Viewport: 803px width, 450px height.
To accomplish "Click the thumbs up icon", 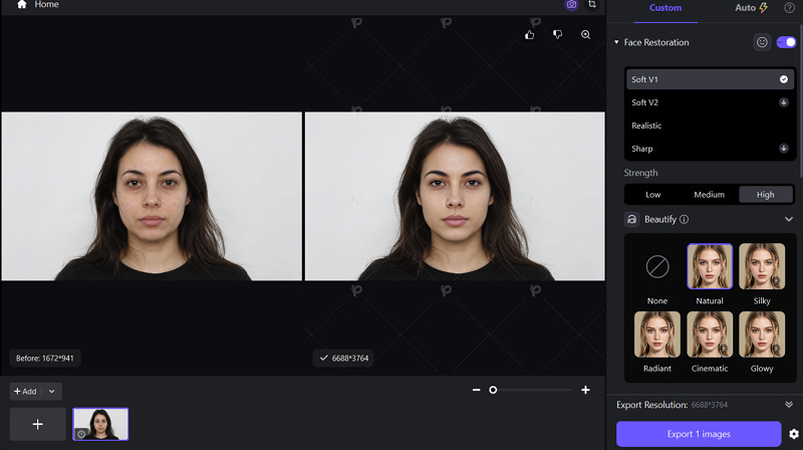I will point(530,35).
